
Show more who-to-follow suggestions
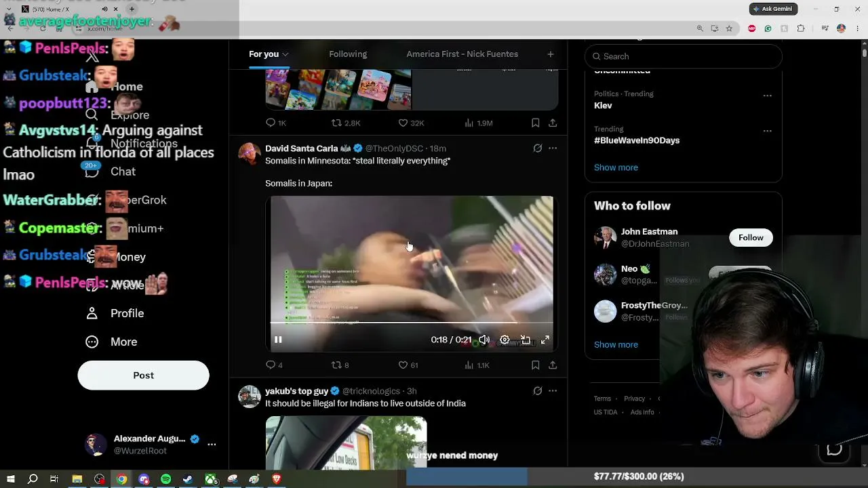(x=616, y=344)
